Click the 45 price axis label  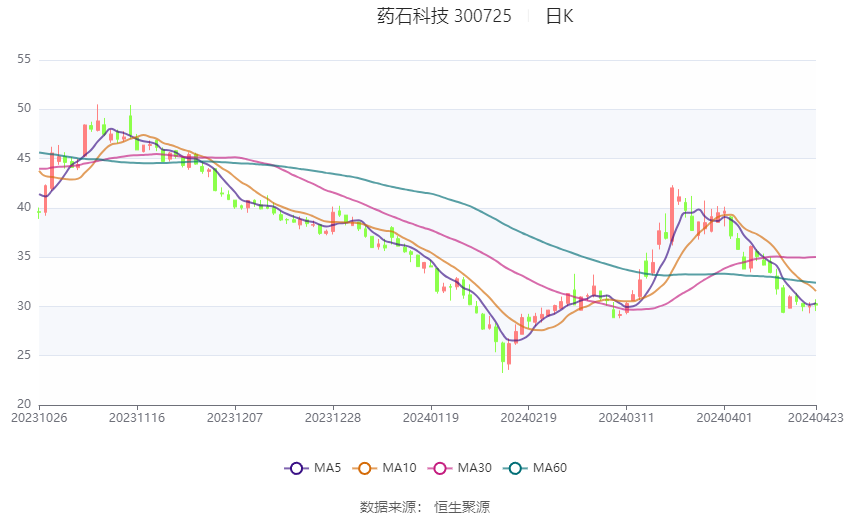24,158
